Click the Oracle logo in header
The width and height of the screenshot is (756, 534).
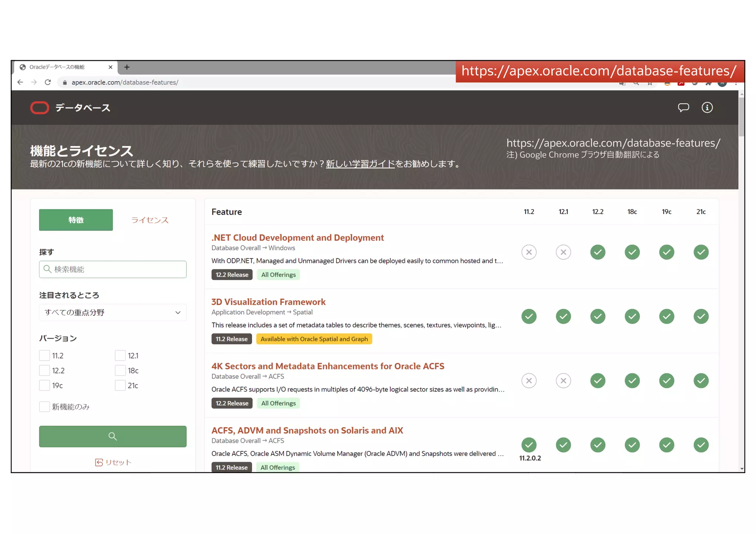point(39,108)
